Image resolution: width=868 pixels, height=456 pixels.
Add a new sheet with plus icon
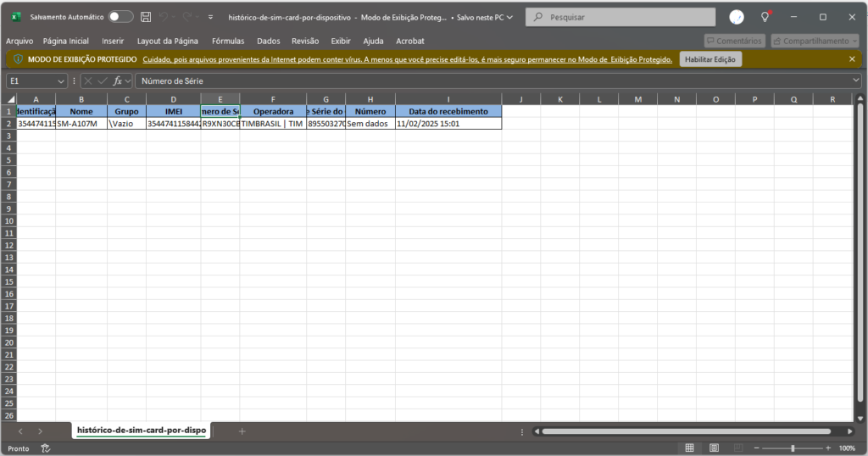(x=242, y=431)
